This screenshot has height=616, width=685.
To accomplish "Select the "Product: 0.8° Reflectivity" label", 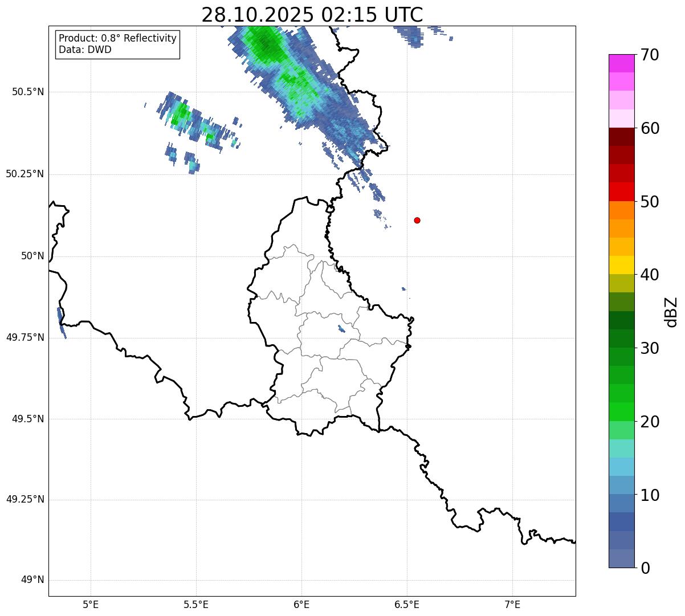I will [118, 38].
